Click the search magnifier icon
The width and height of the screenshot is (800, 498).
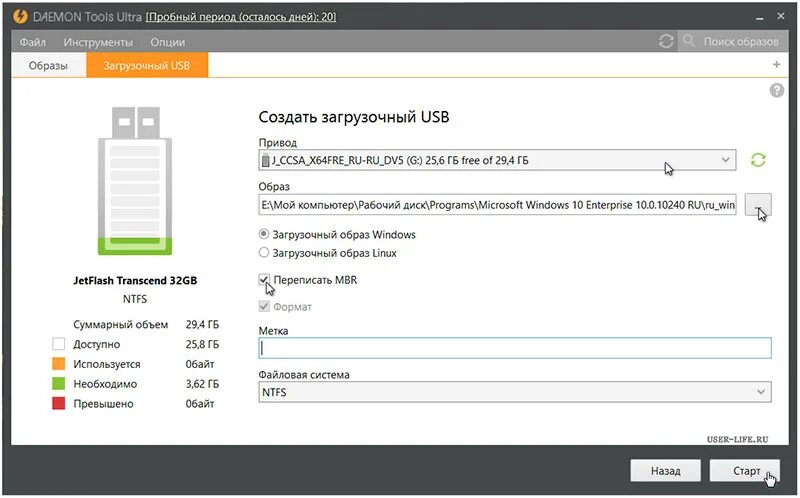[689, 40]
